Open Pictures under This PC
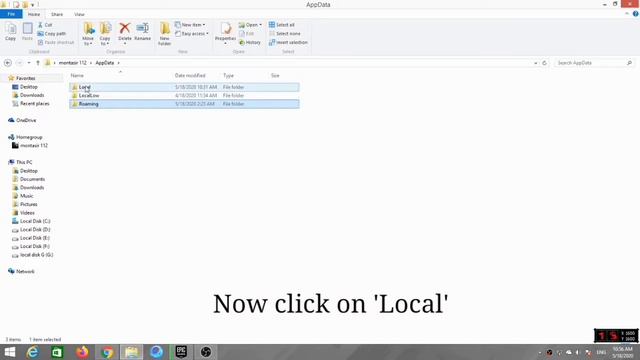 tap(29, 204)
